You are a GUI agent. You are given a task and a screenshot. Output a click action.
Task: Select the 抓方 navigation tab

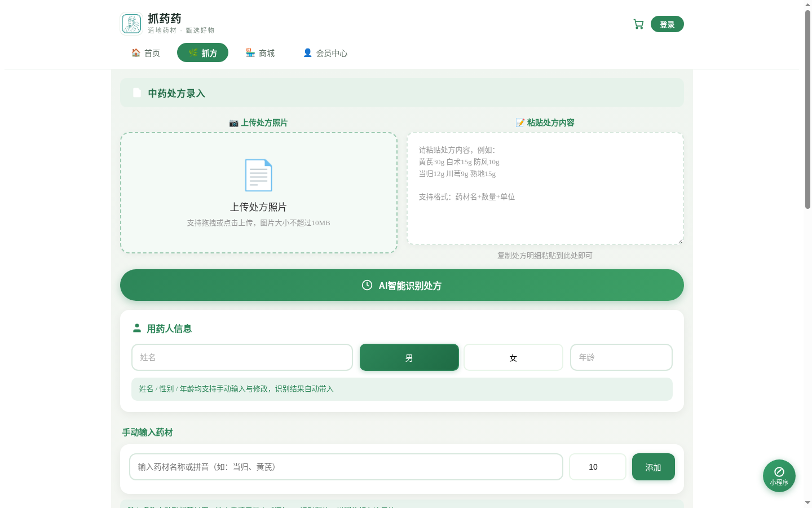tap(202, 52)
